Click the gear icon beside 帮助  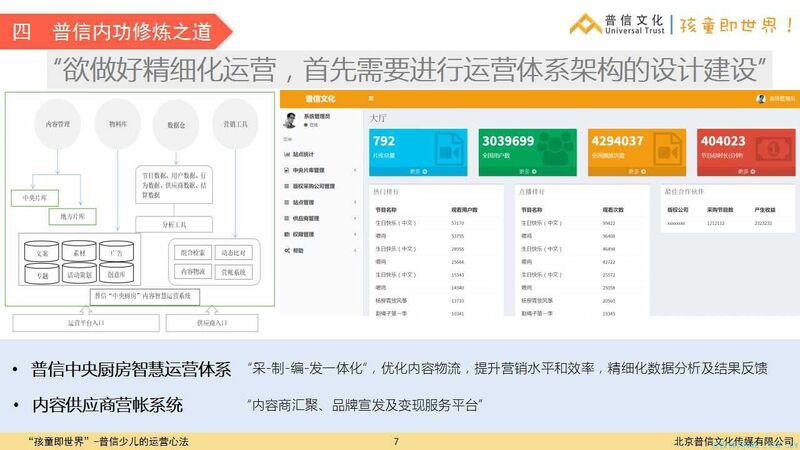285,249
